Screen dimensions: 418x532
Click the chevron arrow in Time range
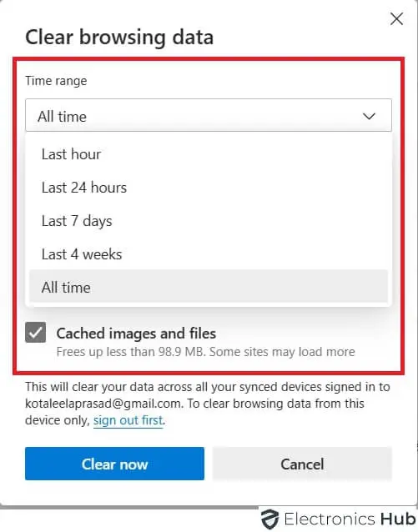[369, 117]
